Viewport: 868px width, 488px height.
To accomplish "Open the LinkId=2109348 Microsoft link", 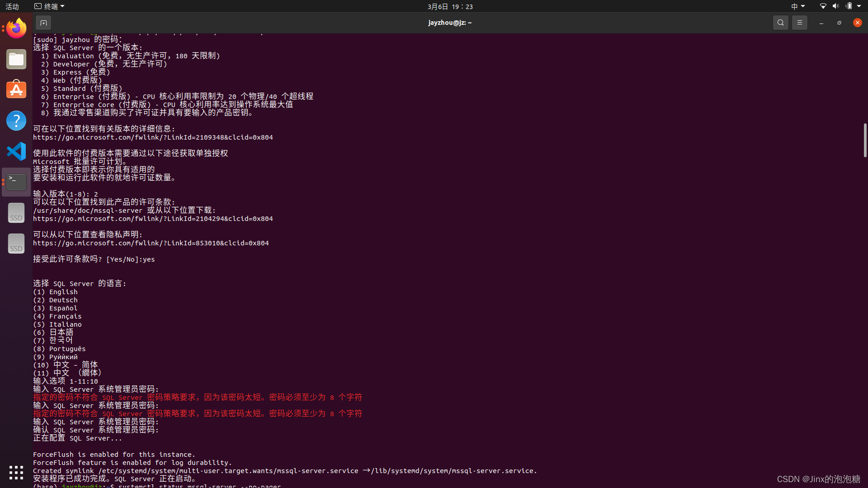I will (153, 137).
